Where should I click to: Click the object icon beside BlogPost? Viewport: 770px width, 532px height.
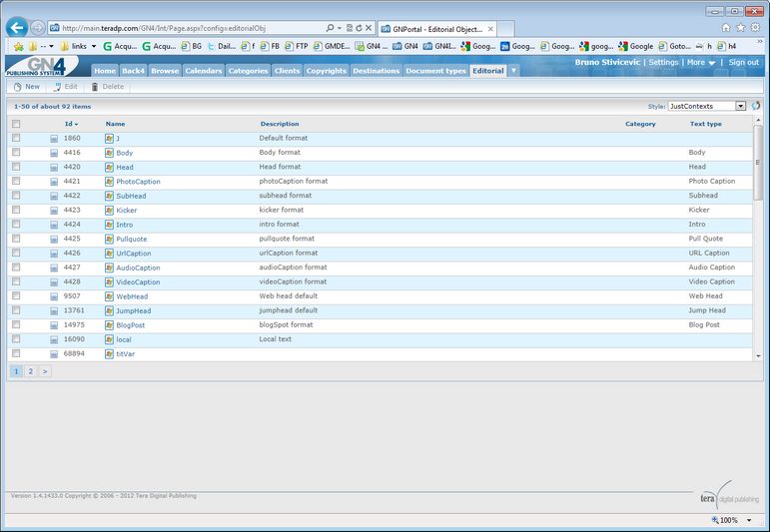[109, 325]
